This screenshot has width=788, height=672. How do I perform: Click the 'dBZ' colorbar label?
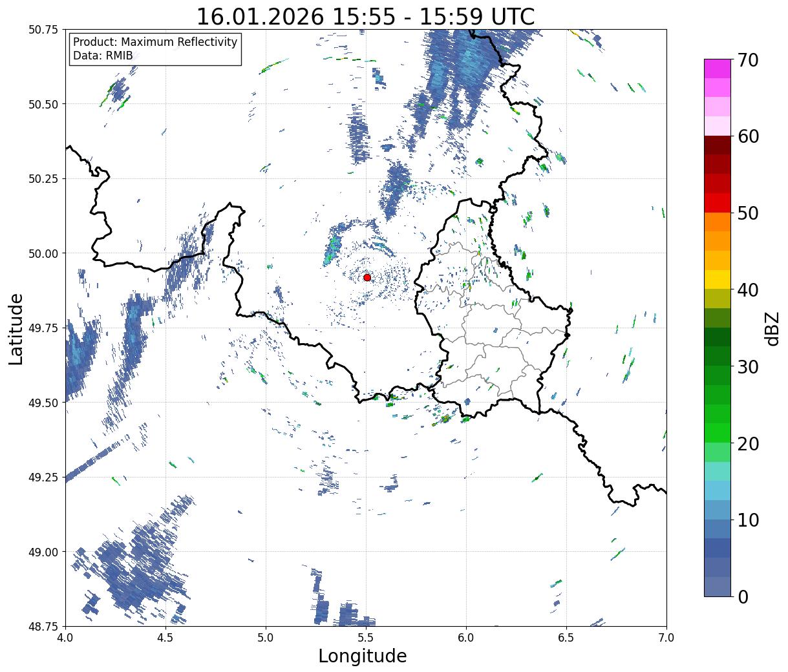point(772,328)
